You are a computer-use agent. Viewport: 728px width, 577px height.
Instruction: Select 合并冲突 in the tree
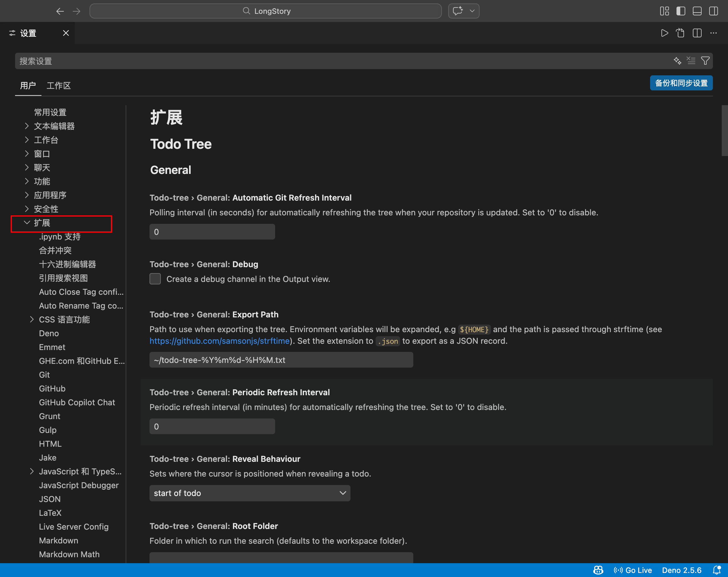click(x=55, y=251)
